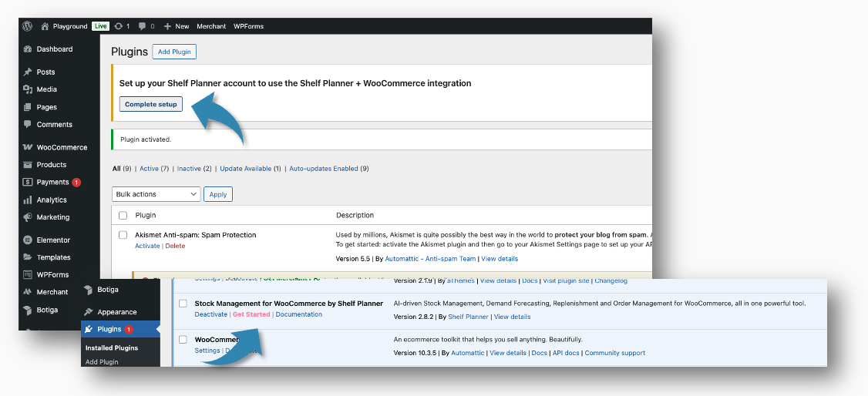This screenshot has height=396, width=868.
Task: Click the Add Plugin button
Action: (x=174, y=52)
